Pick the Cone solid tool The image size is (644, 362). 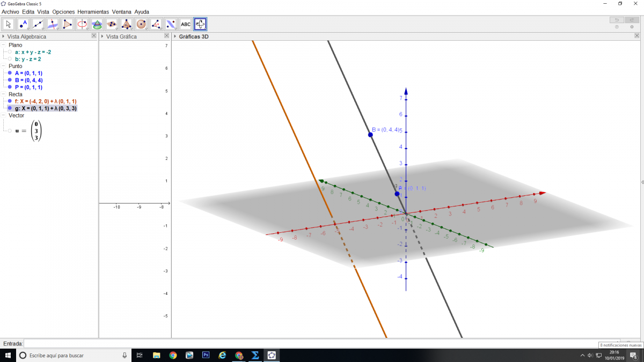tap(97, 24)
